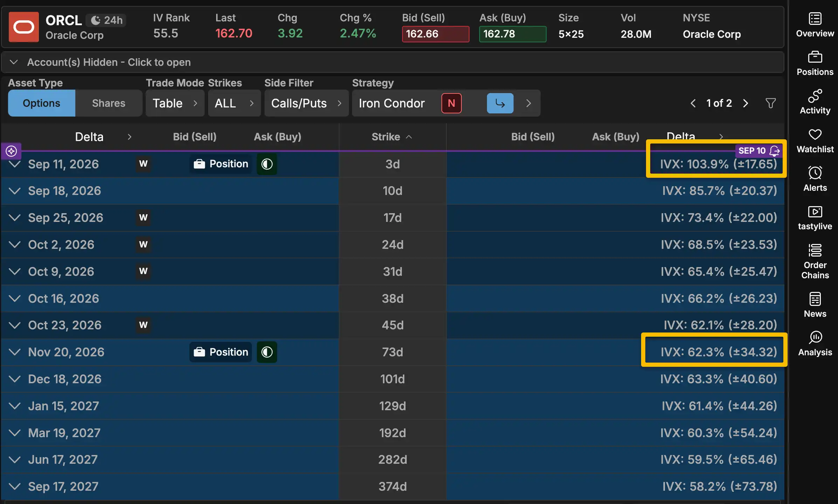Open the Analysis sidebar panel
The height and width of the screenshot is (504, 838).
[815, 343]
